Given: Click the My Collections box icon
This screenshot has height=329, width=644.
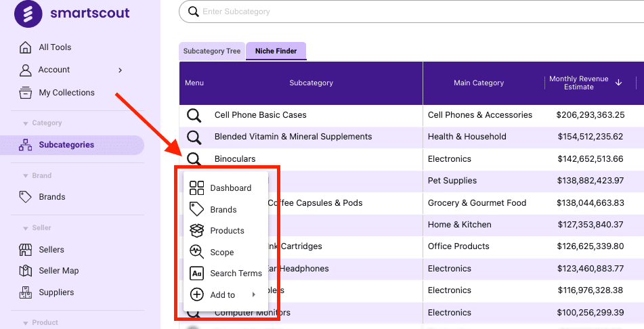Looking at the screenshot, I should [26, 93].
